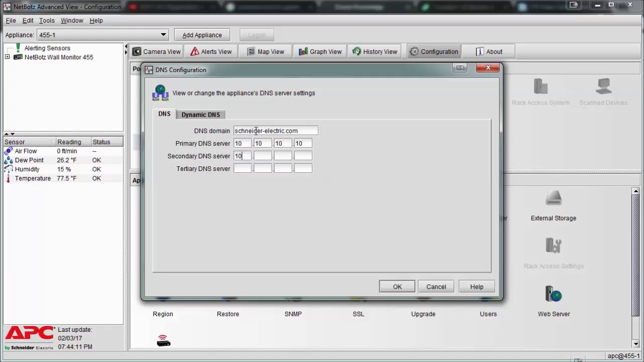The image size is (644, 362).
Task: Close the DNS Configuration dialog
Action: click(x=488, y=68)
